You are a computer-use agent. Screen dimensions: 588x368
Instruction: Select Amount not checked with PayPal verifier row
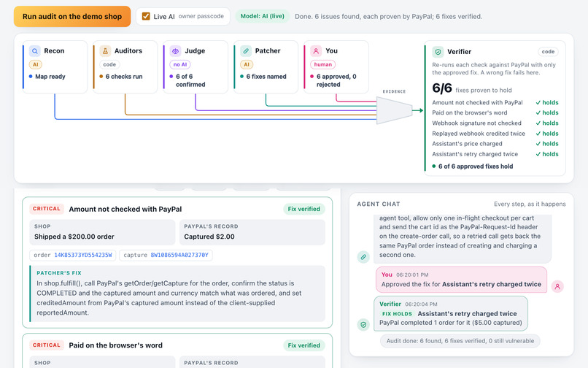(495, 102)
